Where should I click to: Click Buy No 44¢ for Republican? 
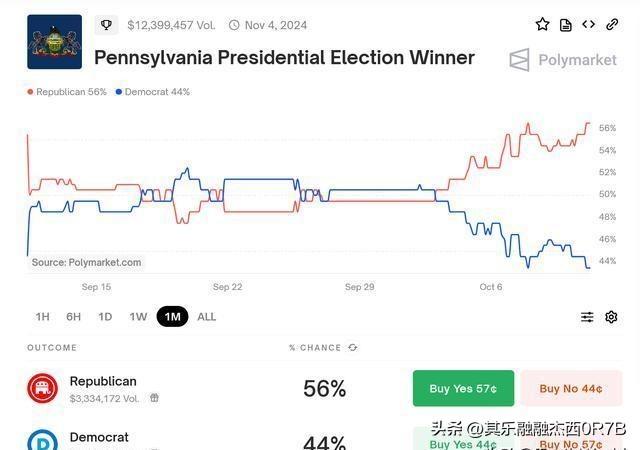click(x=571, y=388)
